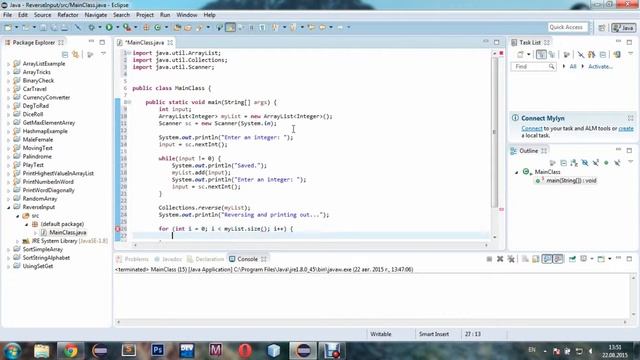Collapse All in the Outline view toolbar

[x=563, y=163]
